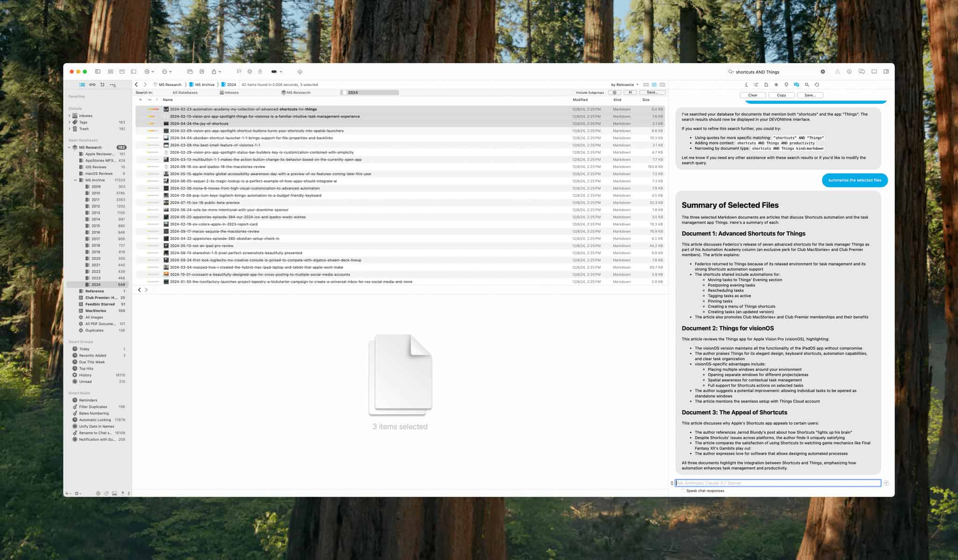Switch to icon grid view

(x=646, y=85)
